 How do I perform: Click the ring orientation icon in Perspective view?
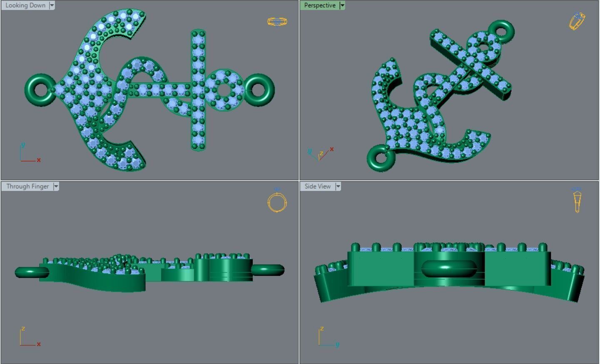click(577, 21)
